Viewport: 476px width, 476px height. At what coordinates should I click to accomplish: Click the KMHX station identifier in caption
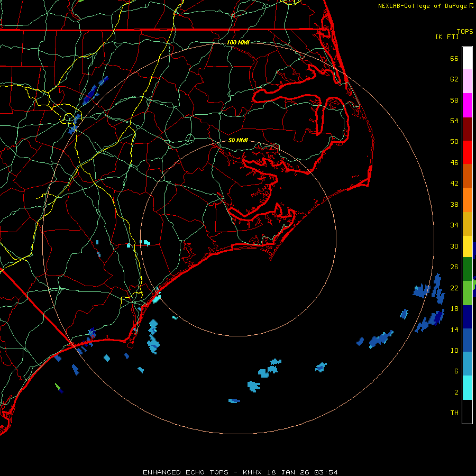252,472
